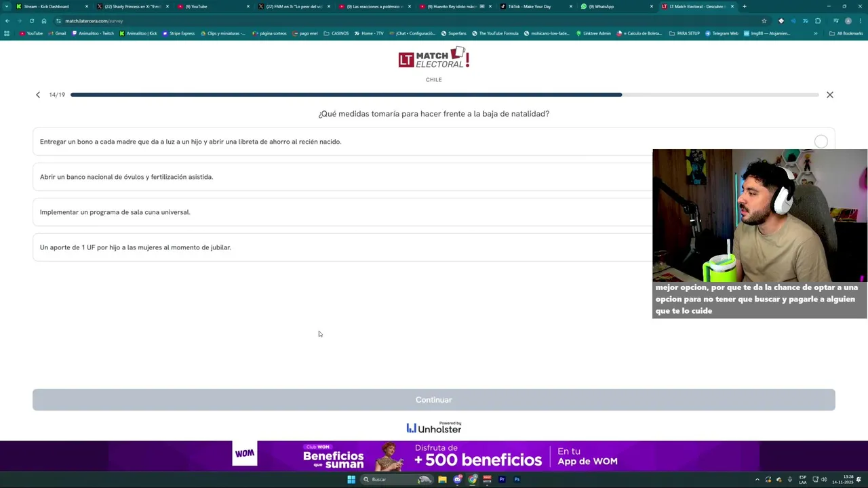Click the microphone icon in system tray

(790, 480)
